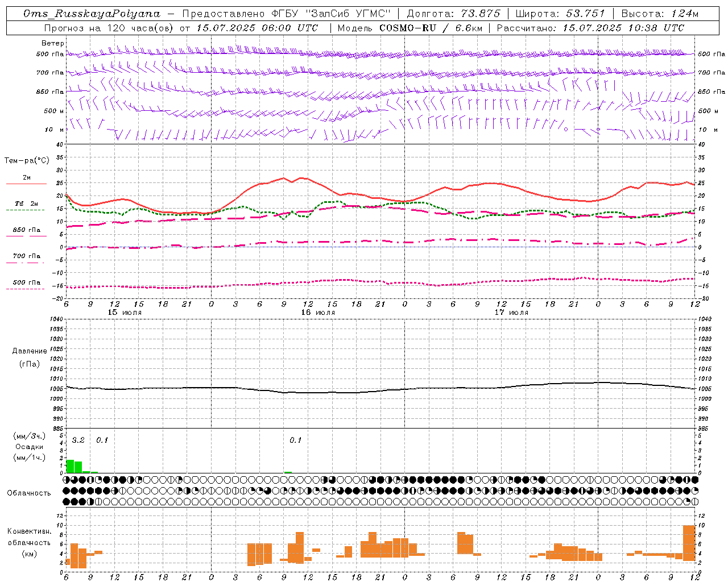Click the date label 15 июля
Viewport: 728px width, 582px height.
coord(125,313)
